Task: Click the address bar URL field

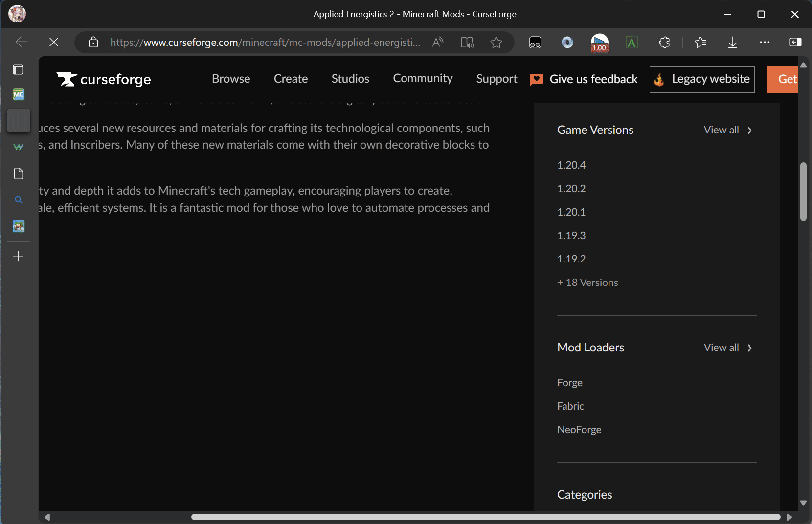Action: [x=264, y=43]
